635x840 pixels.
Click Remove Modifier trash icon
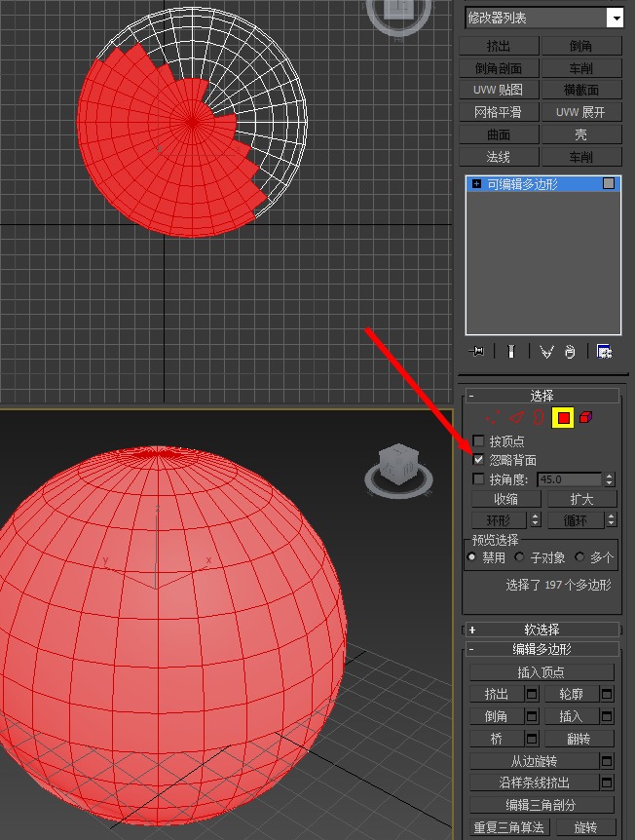click(570, 352)
